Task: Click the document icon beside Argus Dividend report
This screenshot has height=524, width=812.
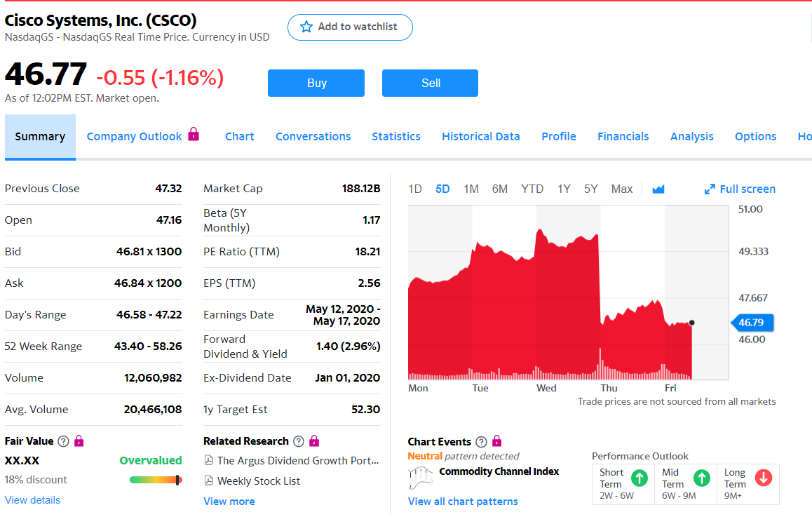Action: (209, 459)
